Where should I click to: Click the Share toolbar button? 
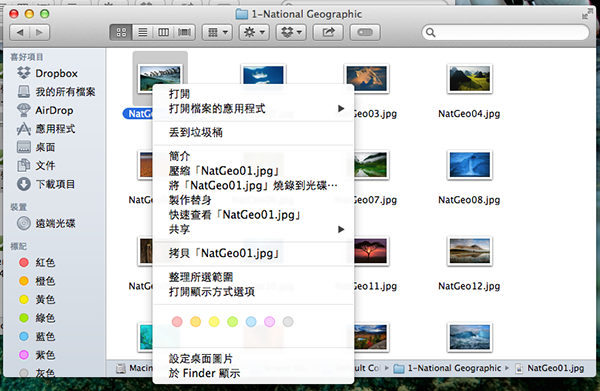tap(328, 33)
